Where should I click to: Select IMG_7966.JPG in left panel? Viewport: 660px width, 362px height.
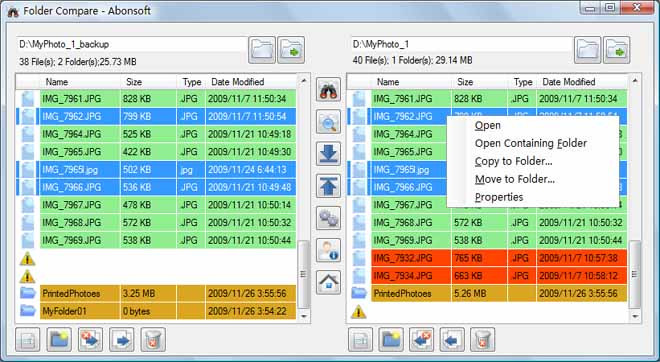pyautogui.click(x=72, y=187)
